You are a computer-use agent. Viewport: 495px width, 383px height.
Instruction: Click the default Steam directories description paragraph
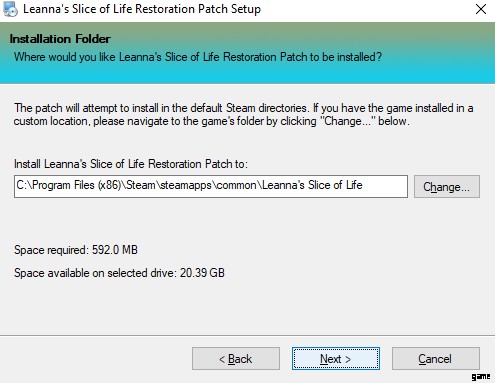(244, 114)
